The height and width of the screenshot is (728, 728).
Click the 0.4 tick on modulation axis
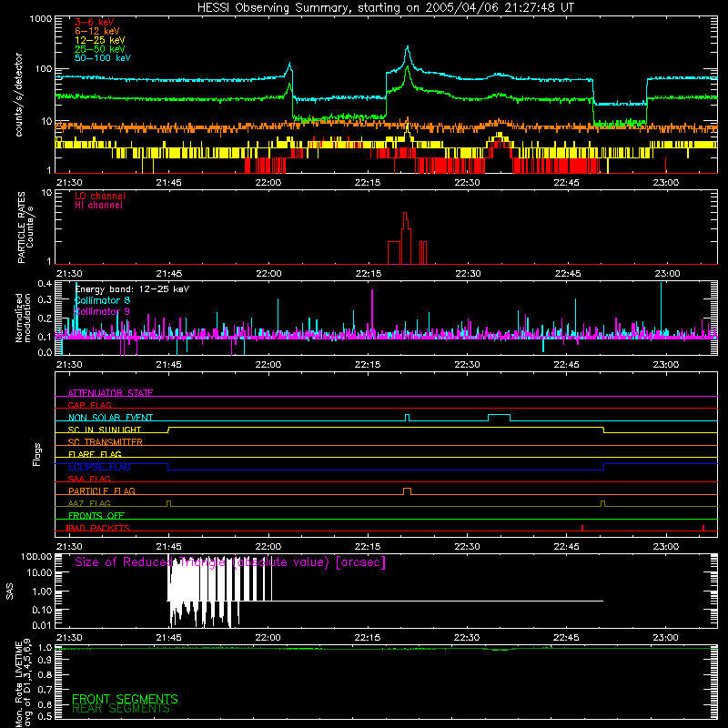click(45, 284)
